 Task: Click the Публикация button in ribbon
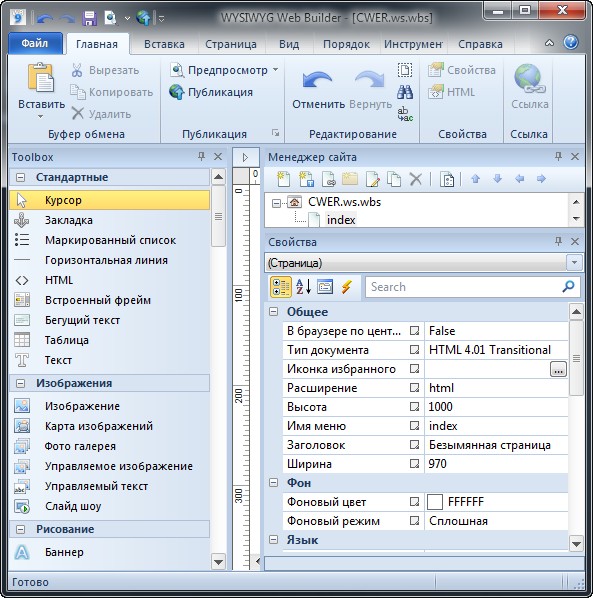point(211,92)
